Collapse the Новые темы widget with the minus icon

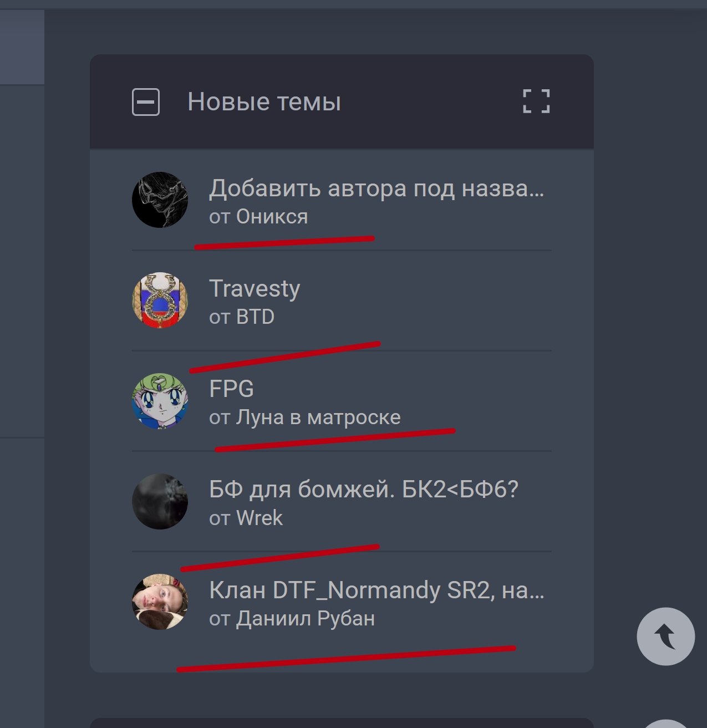146,102
